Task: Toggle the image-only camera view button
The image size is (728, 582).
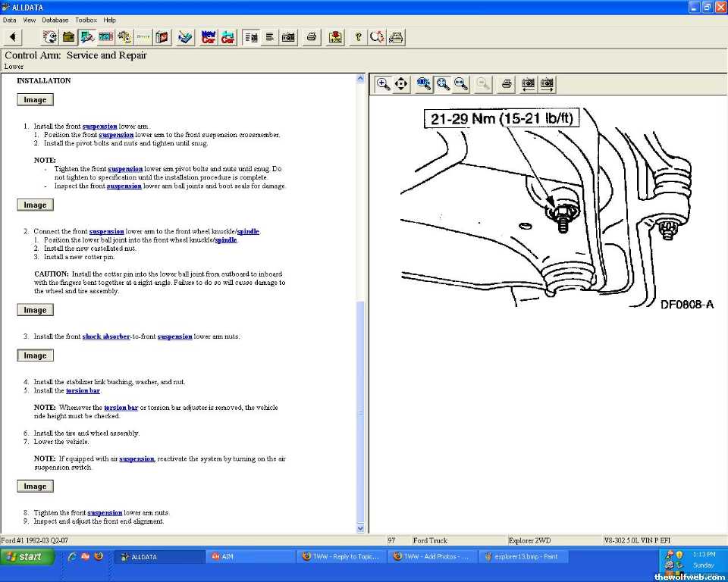Action: 288,36
